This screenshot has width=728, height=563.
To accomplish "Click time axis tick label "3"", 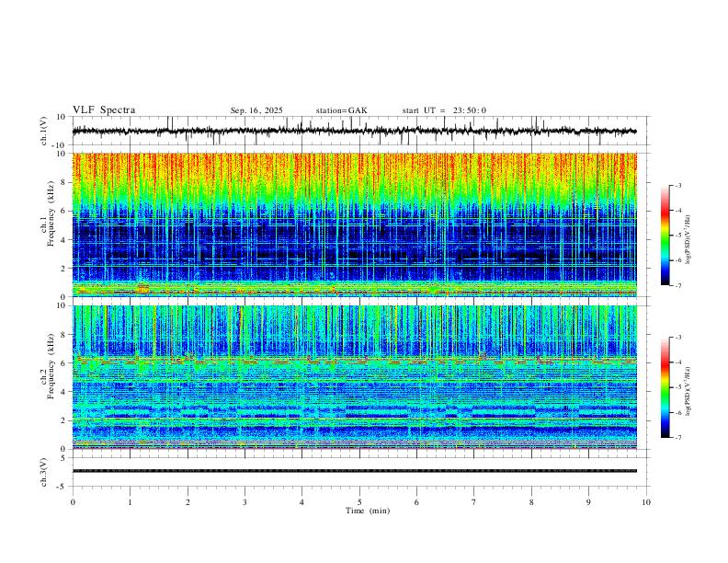I will click(245, 502).
